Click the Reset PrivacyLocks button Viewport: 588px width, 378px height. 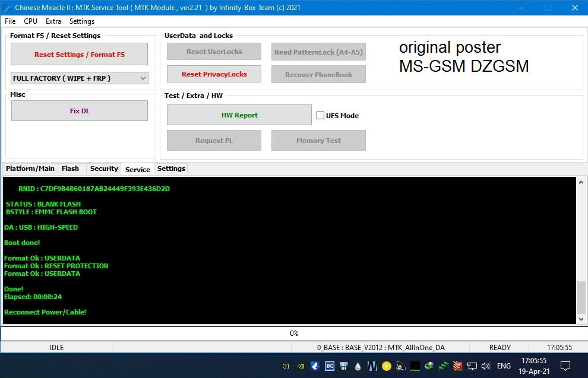(x=214, y=74)
